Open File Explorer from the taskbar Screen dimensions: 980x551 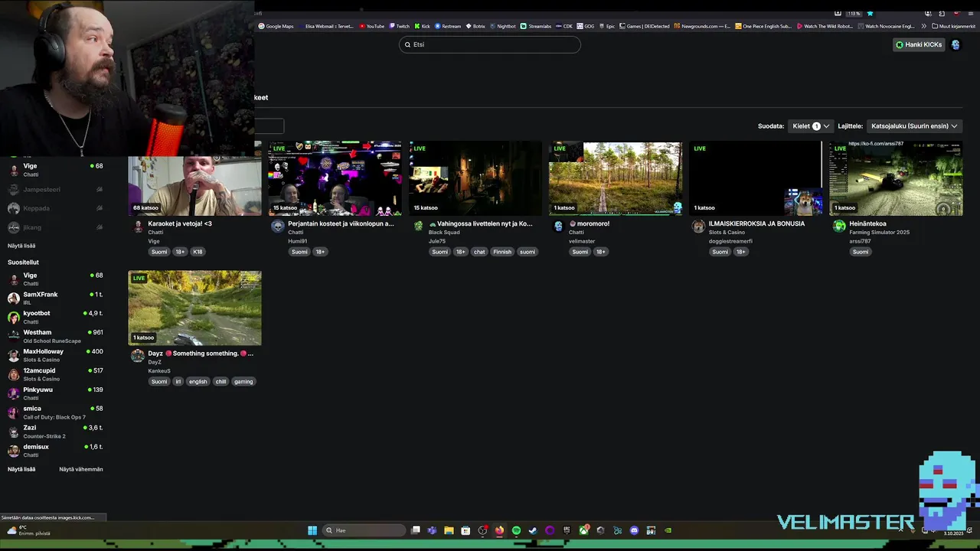pyautogui.click(x=449, y=530)
